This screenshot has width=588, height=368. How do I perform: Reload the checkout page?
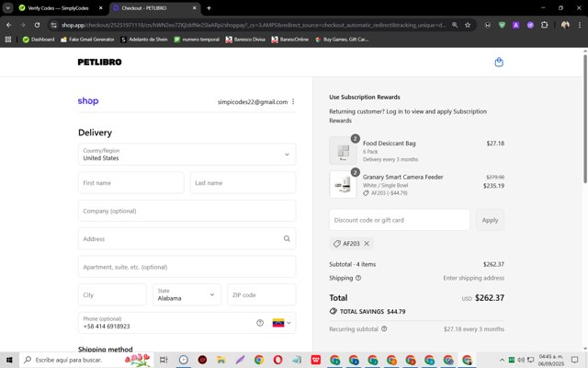(x=37, y=25)
